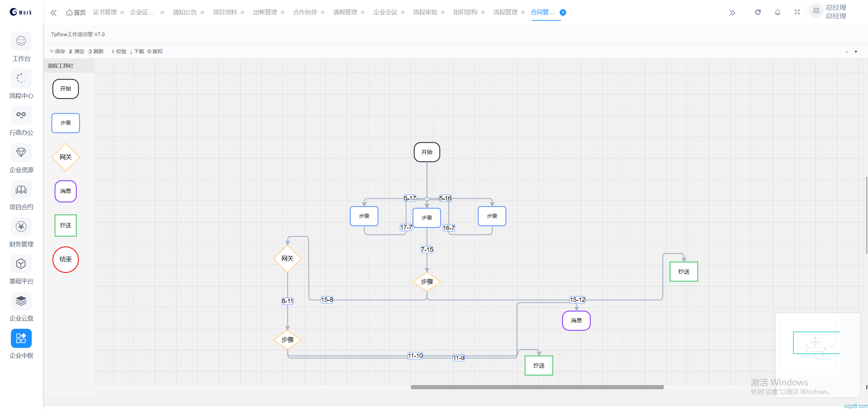Select the red 结束 end node tool
The width and height of the screenshot is (868, 409).
coord(65,259)
